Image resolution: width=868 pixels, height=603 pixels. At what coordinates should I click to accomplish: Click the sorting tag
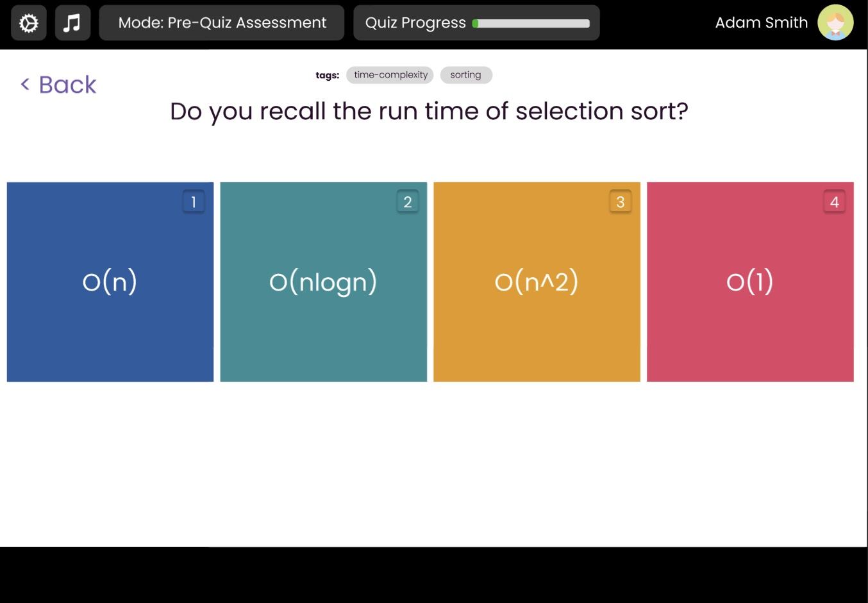[465, 75]
